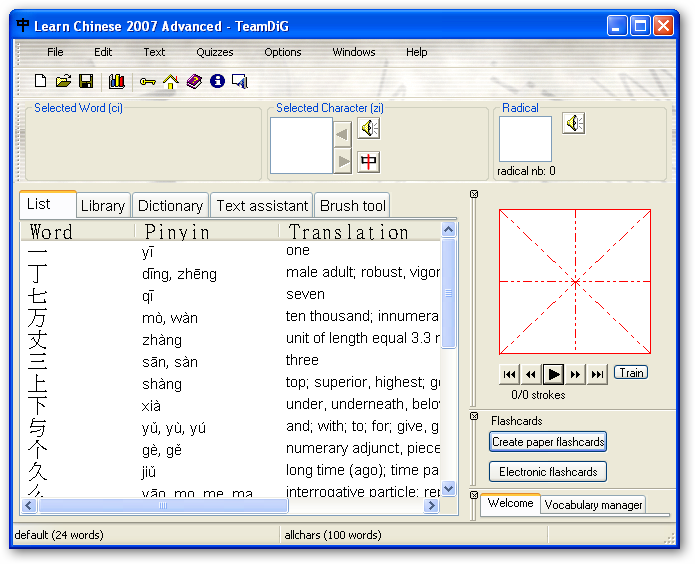Step back one stroke

pos(531,374)
